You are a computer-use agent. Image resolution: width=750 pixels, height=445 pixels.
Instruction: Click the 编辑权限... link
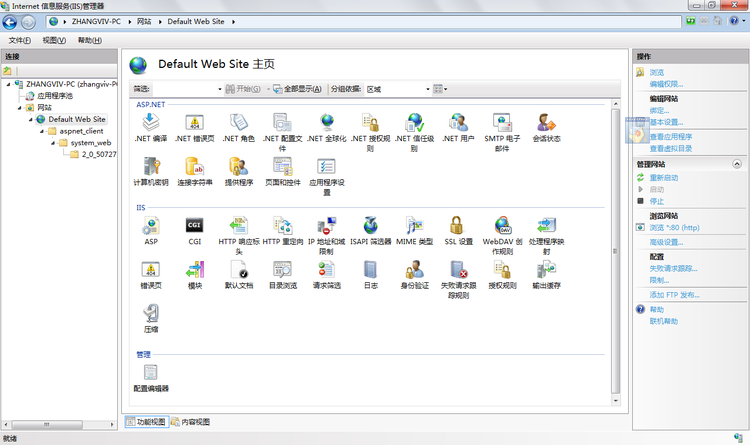666,84
